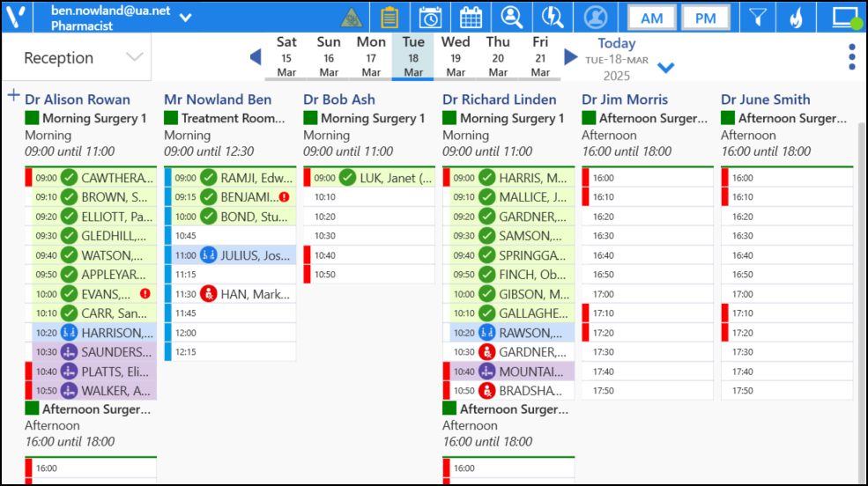Open the calendar grid icon
Viewport: 868px width, 486px height.
(471, 18)
